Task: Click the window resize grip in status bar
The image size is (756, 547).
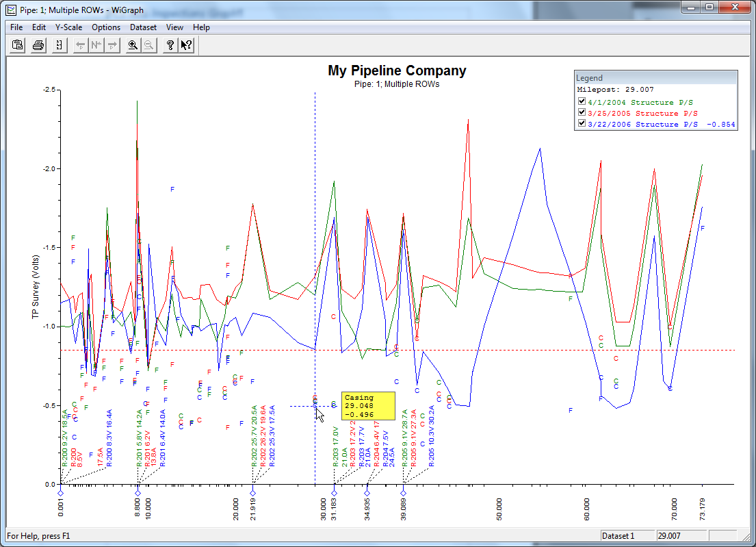Action: 745,536
